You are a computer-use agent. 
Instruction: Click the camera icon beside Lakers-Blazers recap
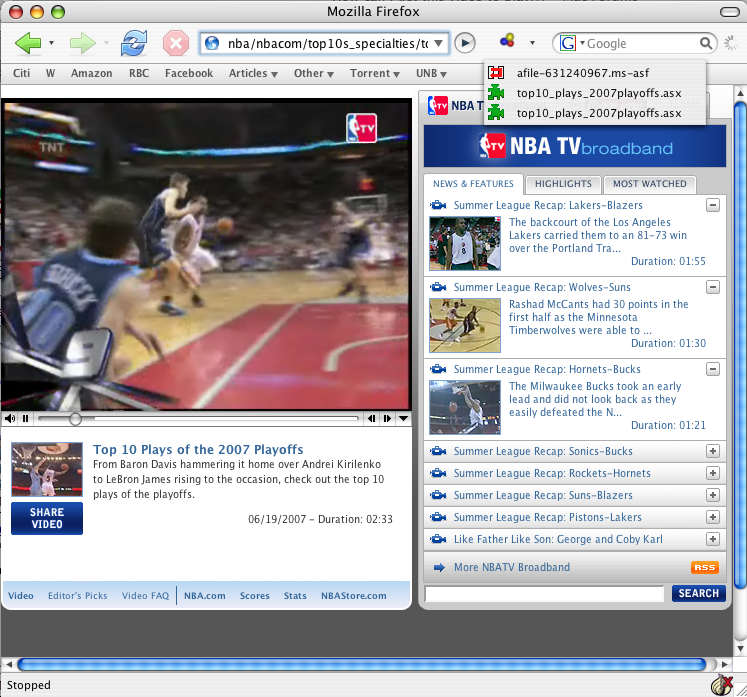[x=438, y=205]
